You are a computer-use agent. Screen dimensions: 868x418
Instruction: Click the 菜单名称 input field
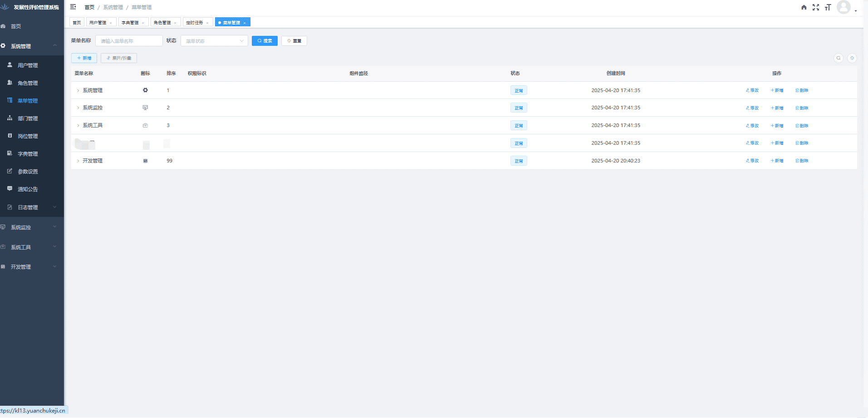[129, 41]
